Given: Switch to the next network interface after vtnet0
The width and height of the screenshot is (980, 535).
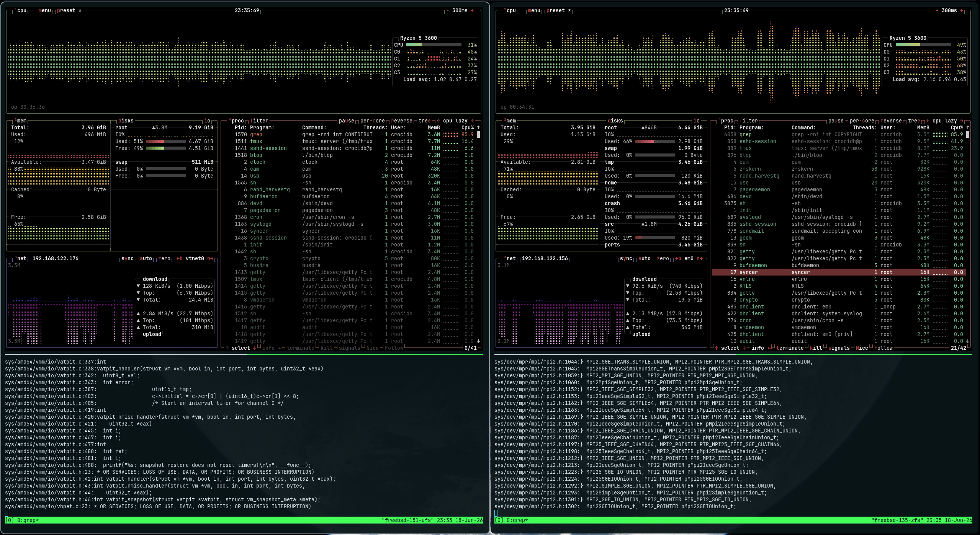Looking at the screenshot, I should (x=210, y=259).
